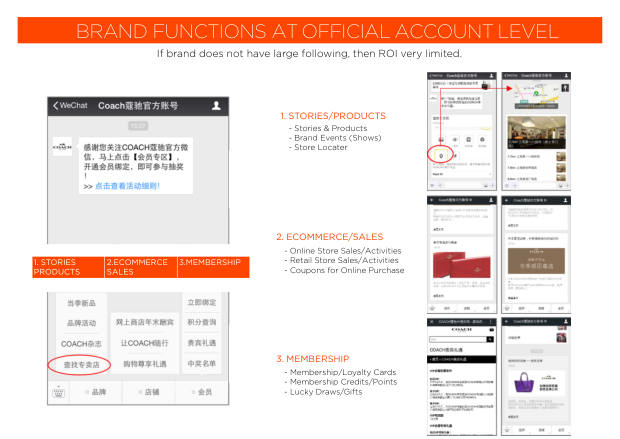Click 'Membership Credits/Points' bullet
620x439 pixels.
click(x=343, y=382)
